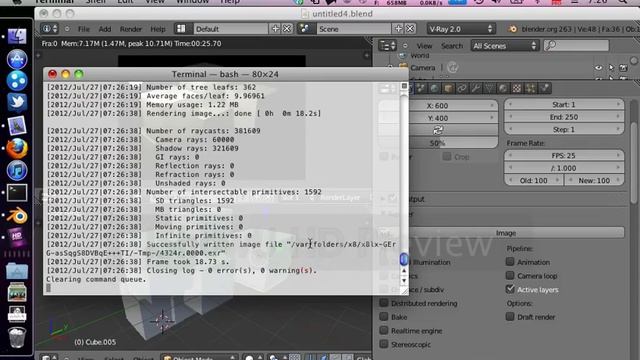Open the Render menu in Blender
Image resolution: width=640 pixels, height=360 pixels.
tap(131, 29)
